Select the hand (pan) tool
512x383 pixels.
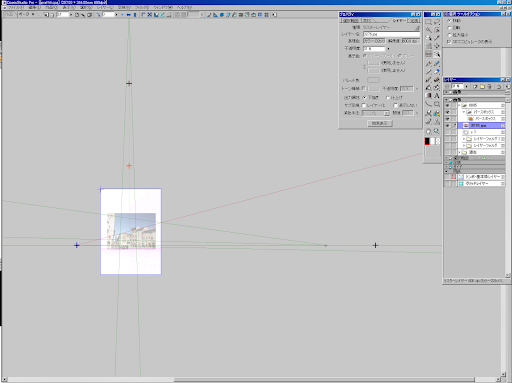click(429, 131)
